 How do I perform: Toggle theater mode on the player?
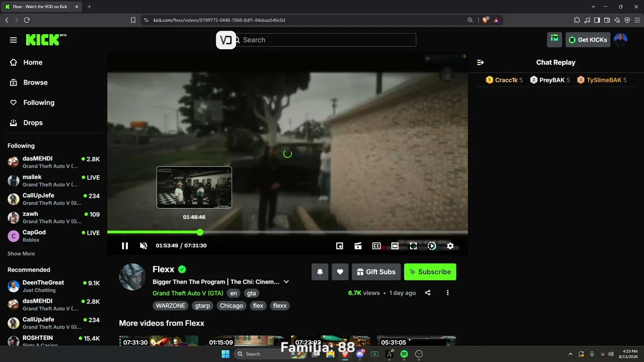point(395,246)
